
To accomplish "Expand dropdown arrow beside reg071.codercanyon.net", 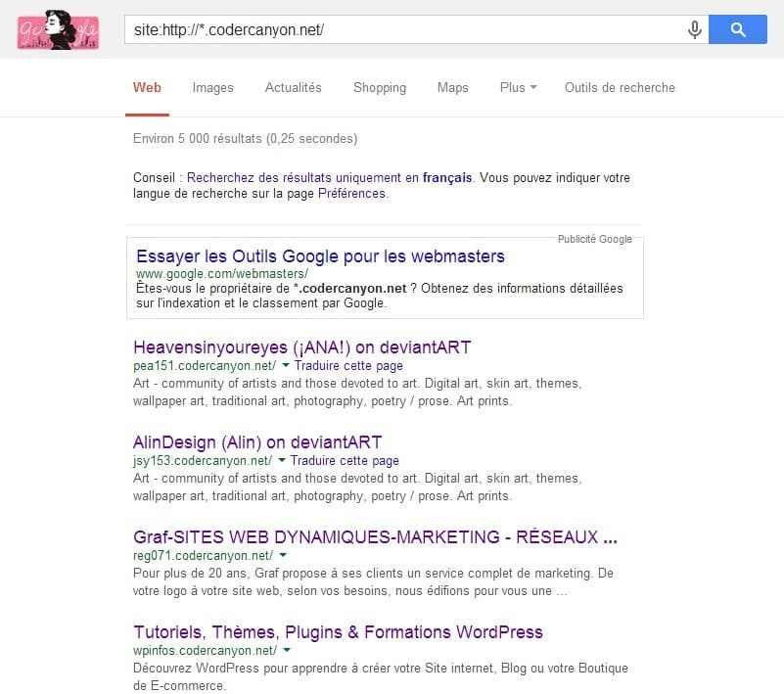I will (282, 555).
